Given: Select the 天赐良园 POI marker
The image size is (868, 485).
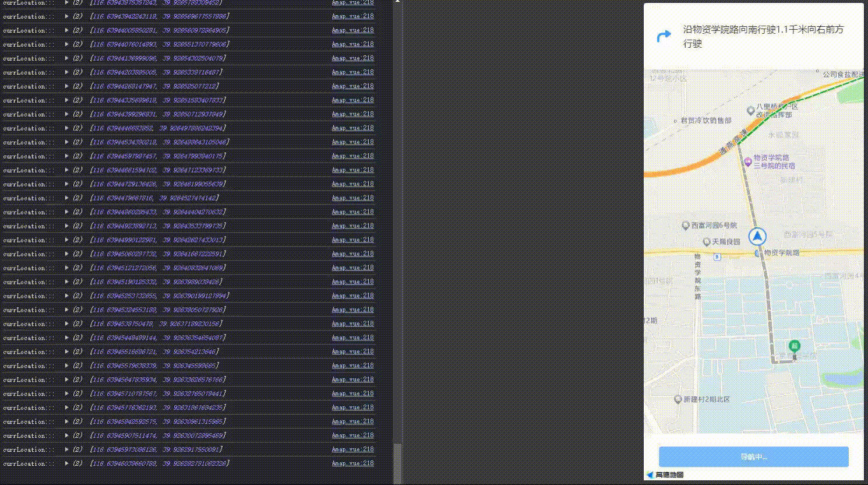Looking at the screenshot, I should point(707,241).
